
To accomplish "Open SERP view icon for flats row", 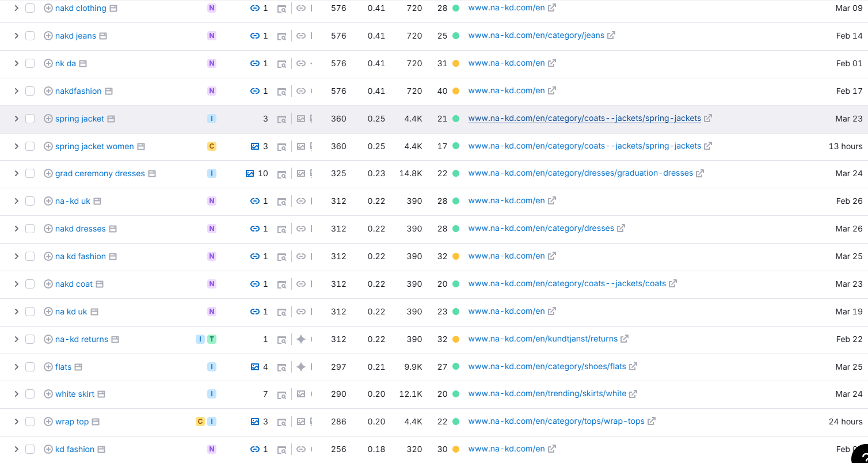I will 281,367.
